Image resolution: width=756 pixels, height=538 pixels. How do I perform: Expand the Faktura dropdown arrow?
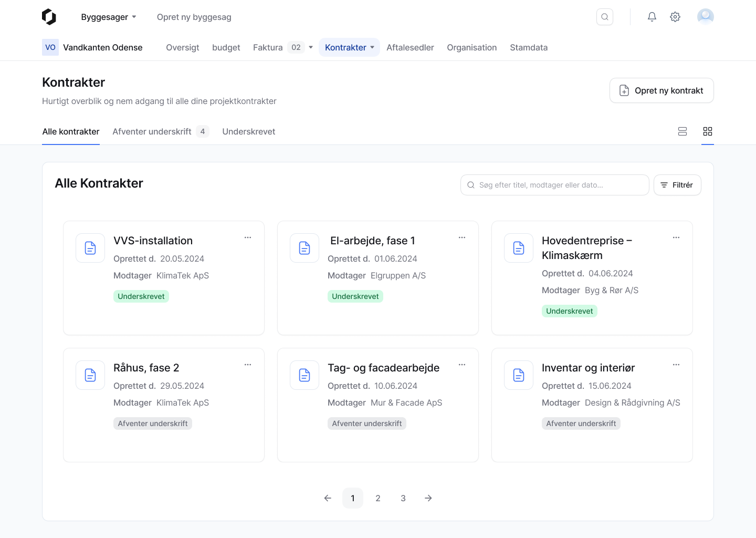tap(311, 47)
